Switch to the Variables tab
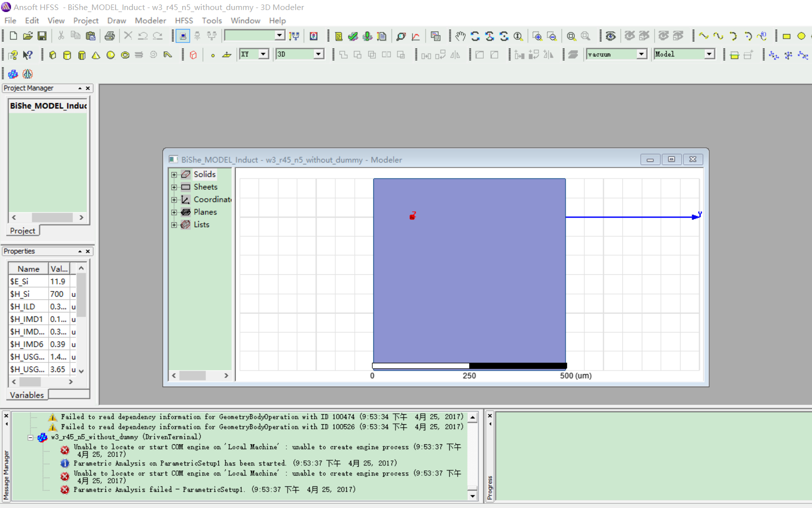Image resolution: width=812 pixels, height=508 pixels. 27,395
